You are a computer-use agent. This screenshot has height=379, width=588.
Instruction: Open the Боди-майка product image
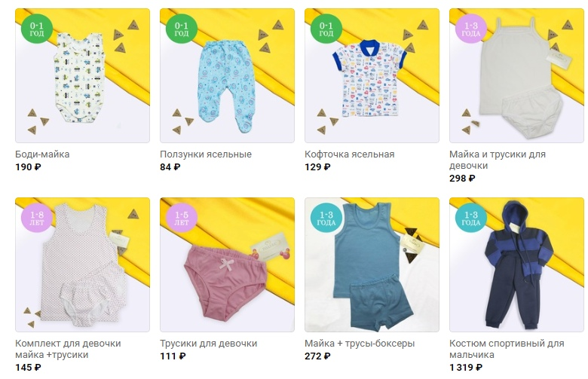click(82, 76)
